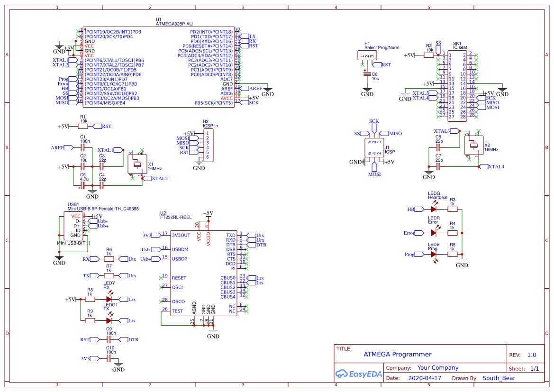Click the ATMEGA Programmer title text
This screenshot has height=392, width=554.
tap(397, 355)
